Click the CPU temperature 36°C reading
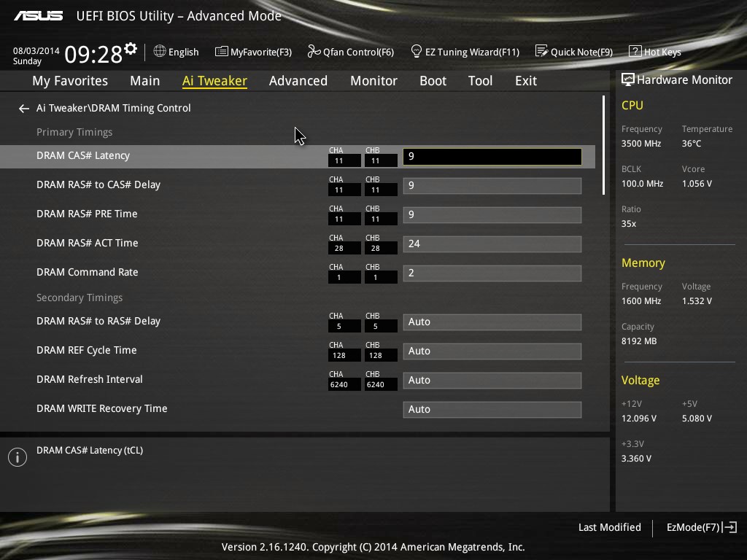This screenshot has width=747, height=560. tap(692, 144)
